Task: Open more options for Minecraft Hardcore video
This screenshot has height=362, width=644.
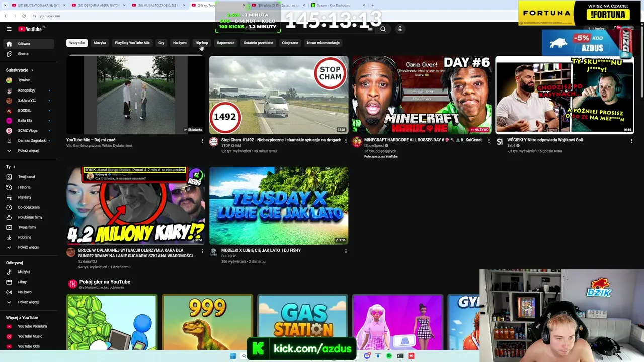Action: [x=489, y=141]
